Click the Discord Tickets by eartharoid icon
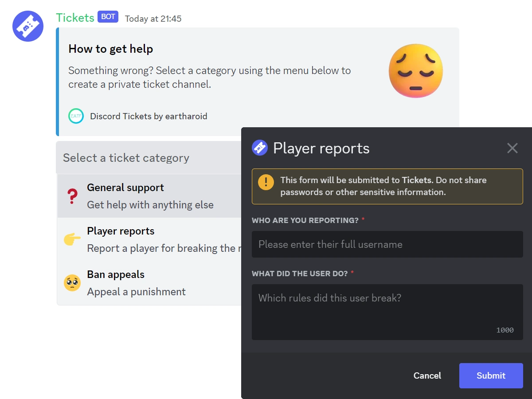This screenshot has width=532, height=399. tap(76, 116)
